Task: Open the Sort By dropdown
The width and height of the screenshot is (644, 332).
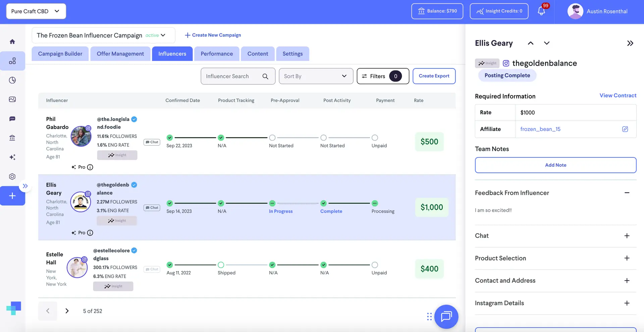Action: (x=316, y=76)
